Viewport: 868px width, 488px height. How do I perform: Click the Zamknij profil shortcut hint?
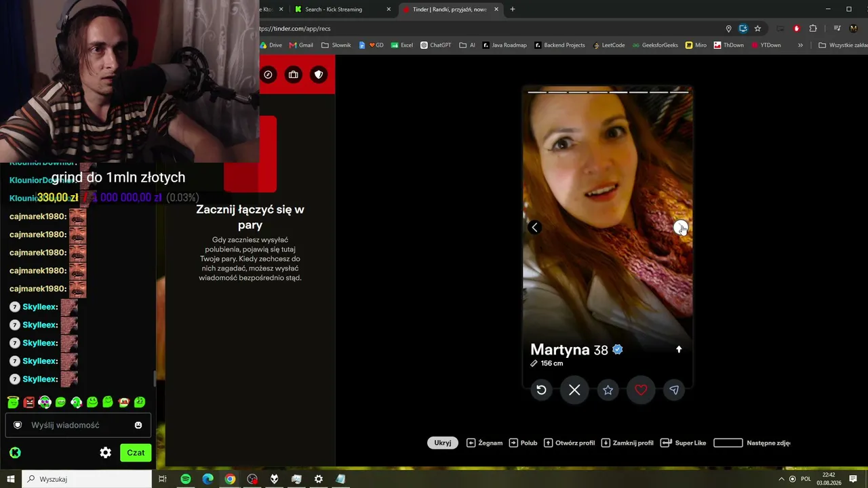[627, 443]
